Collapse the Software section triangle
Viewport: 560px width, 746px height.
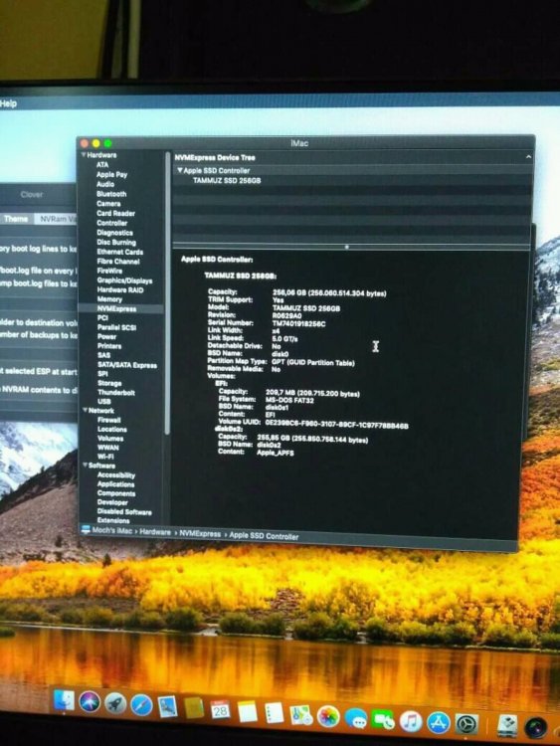pyautogui.click(x=86, y=466)
